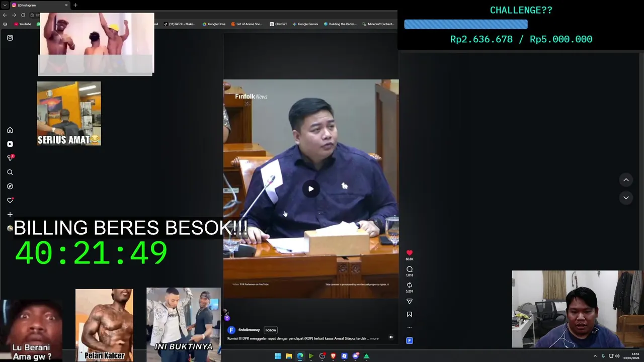Play the paused reel video
This screenshot has width=644, height=362.
coord(311,189)
